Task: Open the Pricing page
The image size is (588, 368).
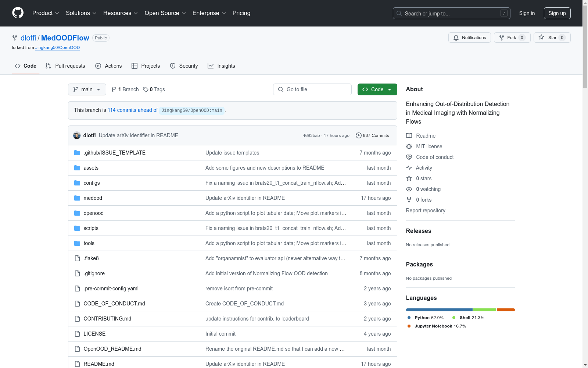Action: 241,13
